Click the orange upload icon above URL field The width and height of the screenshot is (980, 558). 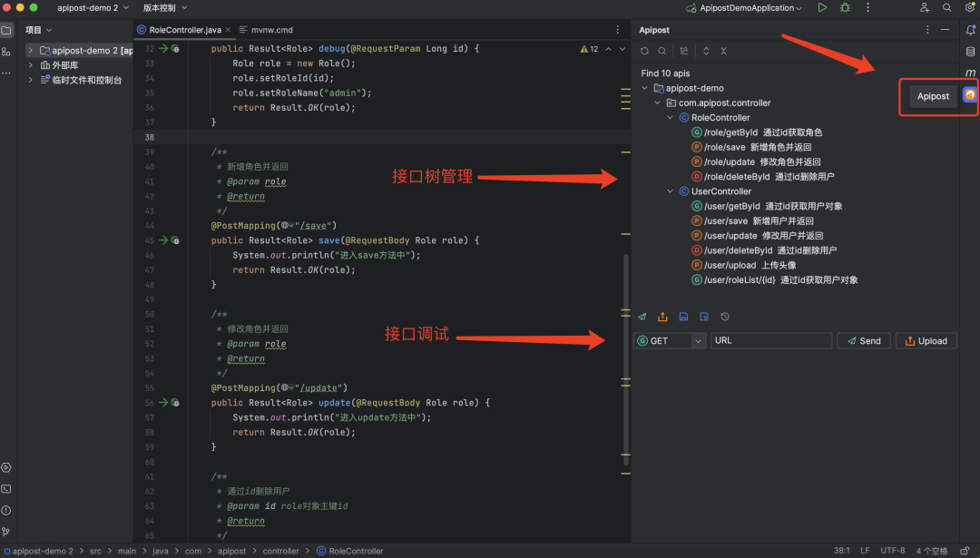(x=662, y=317)
